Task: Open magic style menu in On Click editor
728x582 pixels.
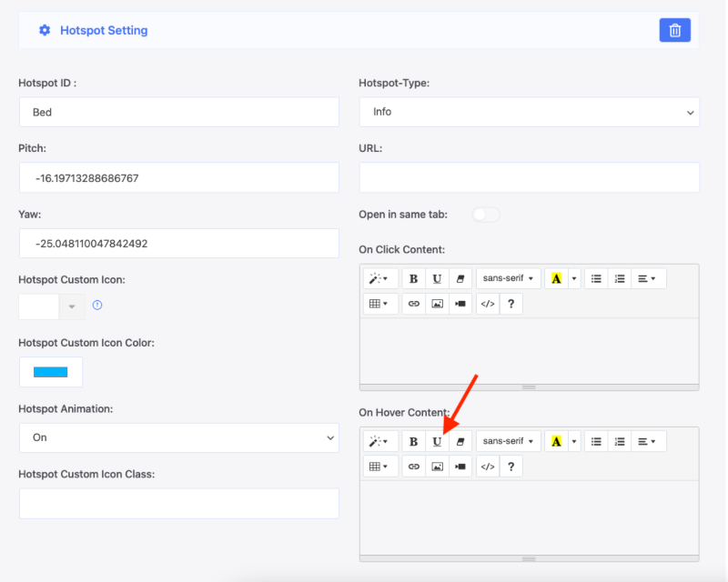Action: click(x=379, y=278)
